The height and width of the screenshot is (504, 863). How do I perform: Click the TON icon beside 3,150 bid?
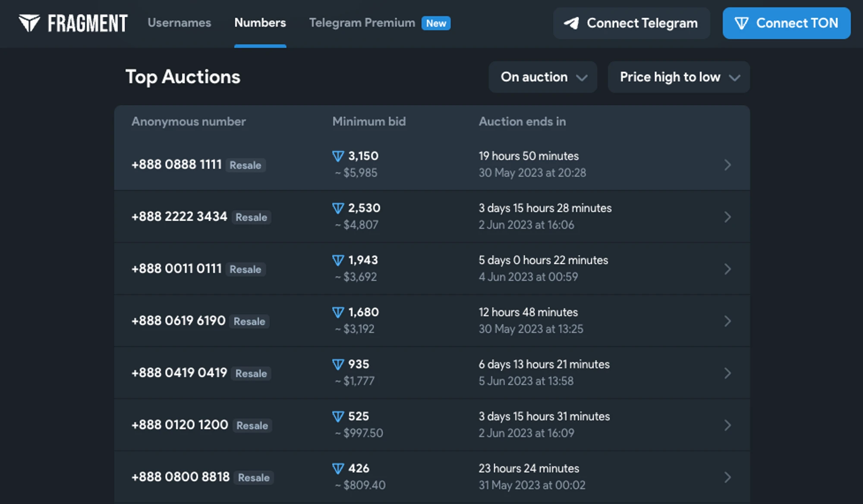[338, 156]
